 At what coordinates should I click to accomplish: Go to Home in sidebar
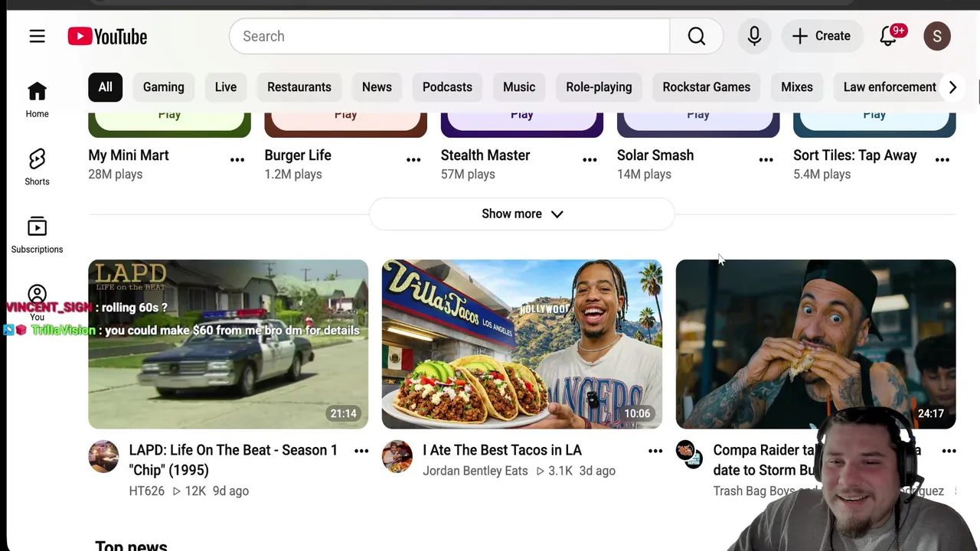[x=37, y=100]
